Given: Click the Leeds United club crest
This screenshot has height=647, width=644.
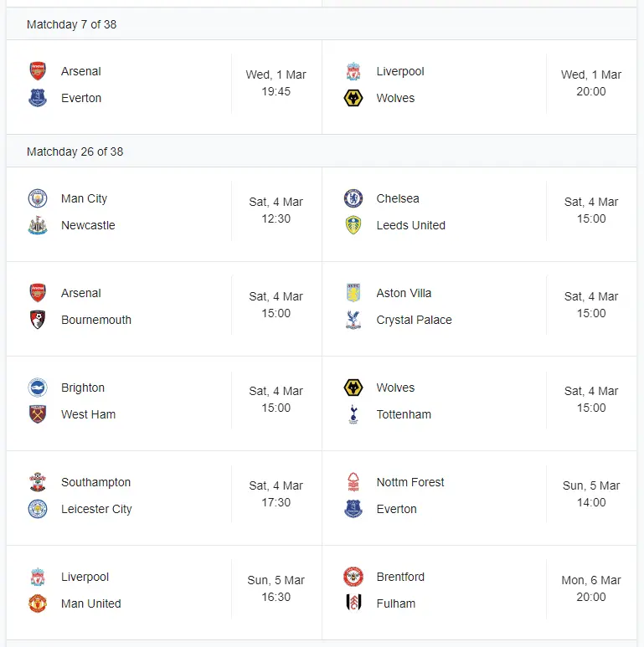Looking at the screenshot, I should (353, 225).
